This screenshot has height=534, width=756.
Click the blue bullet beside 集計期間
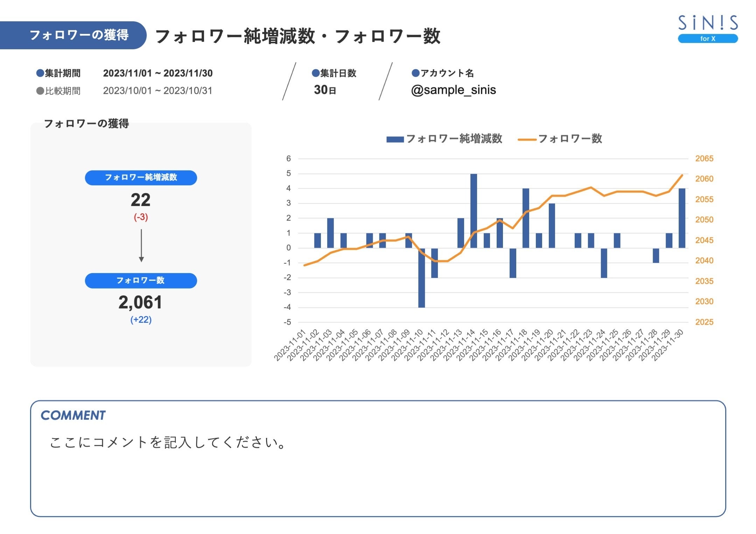[x=40, y=73]
